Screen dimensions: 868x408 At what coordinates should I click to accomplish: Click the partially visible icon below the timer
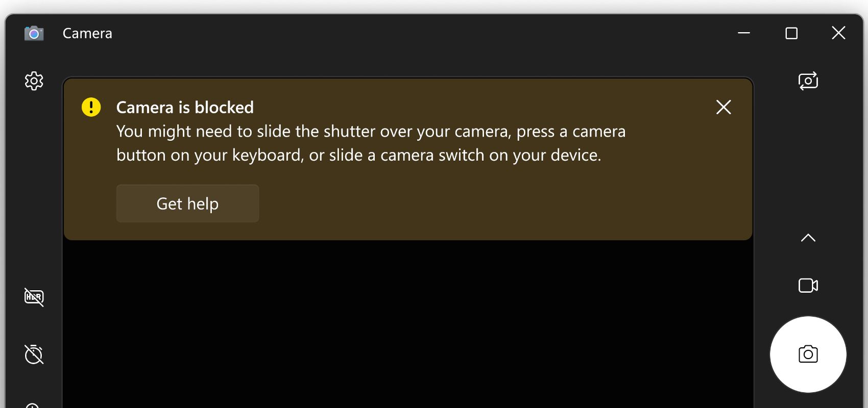33,405
